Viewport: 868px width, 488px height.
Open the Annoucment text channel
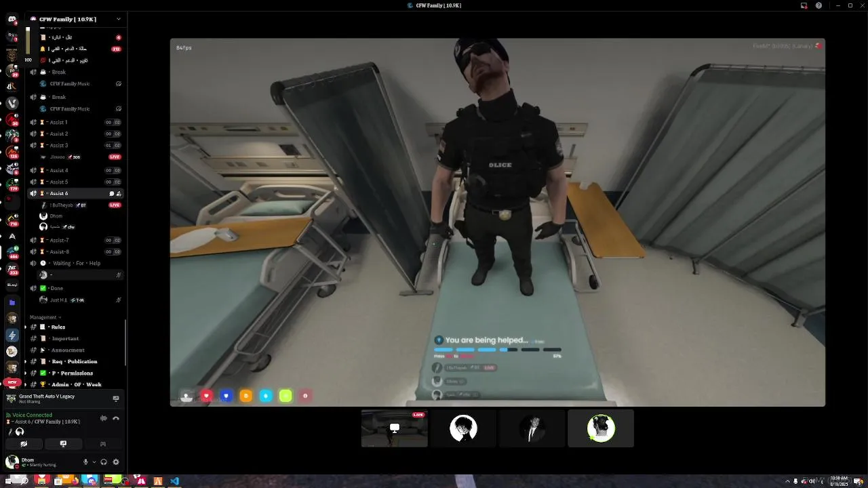[x=75, y=350]
